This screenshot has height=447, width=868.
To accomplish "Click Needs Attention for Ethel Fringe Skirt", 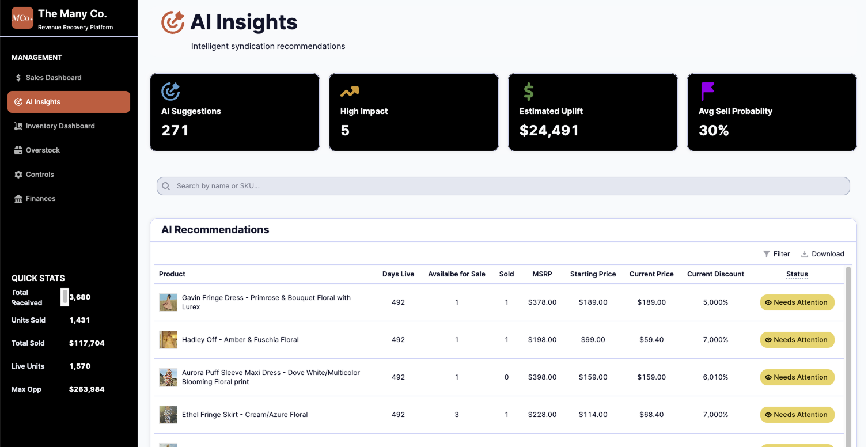I will tap(797, 415).
